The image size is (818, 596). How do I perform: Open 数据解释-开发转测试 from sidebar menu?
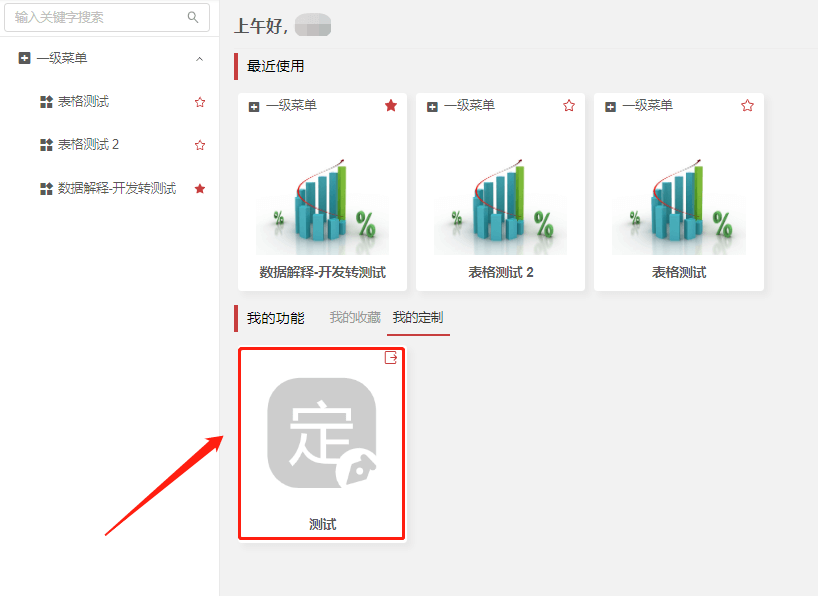(116, 188)
